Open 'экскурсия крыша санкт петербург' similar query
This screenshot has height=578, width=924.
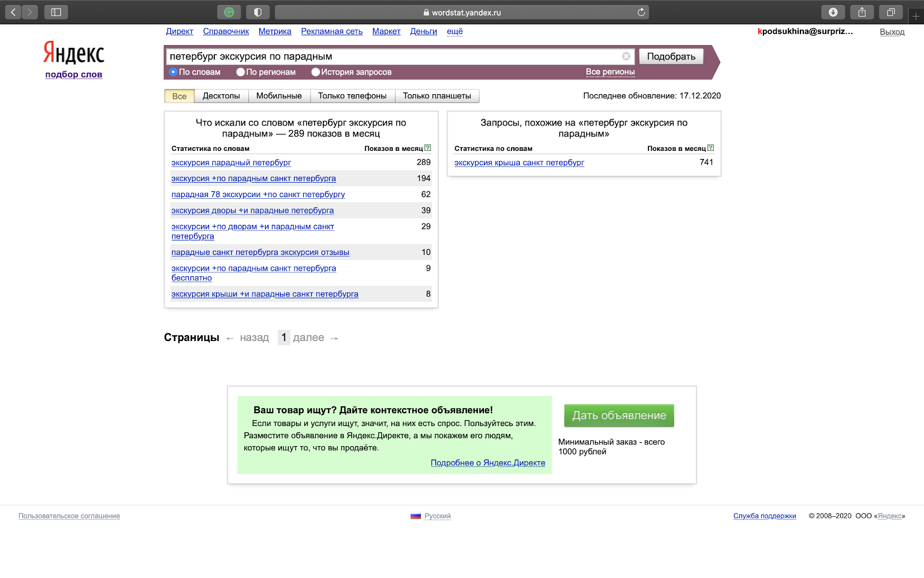point(519,162)
